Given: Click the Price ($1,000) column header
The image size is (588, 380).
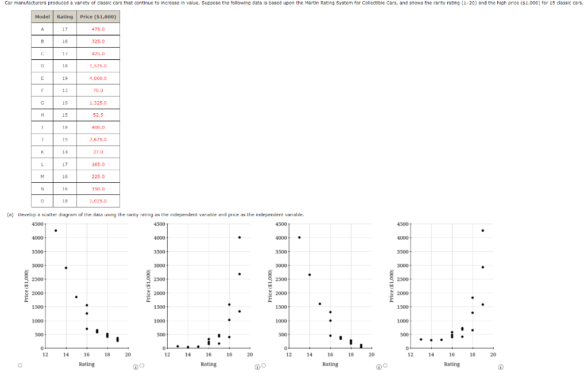Looking at the screenshot, I should (97, 17).
